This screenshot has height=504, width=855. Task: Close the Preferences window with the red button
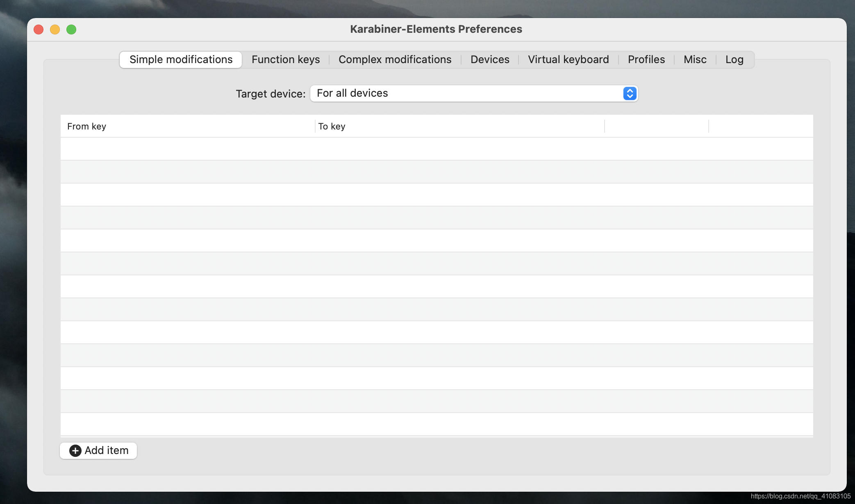tap(39, 30)
